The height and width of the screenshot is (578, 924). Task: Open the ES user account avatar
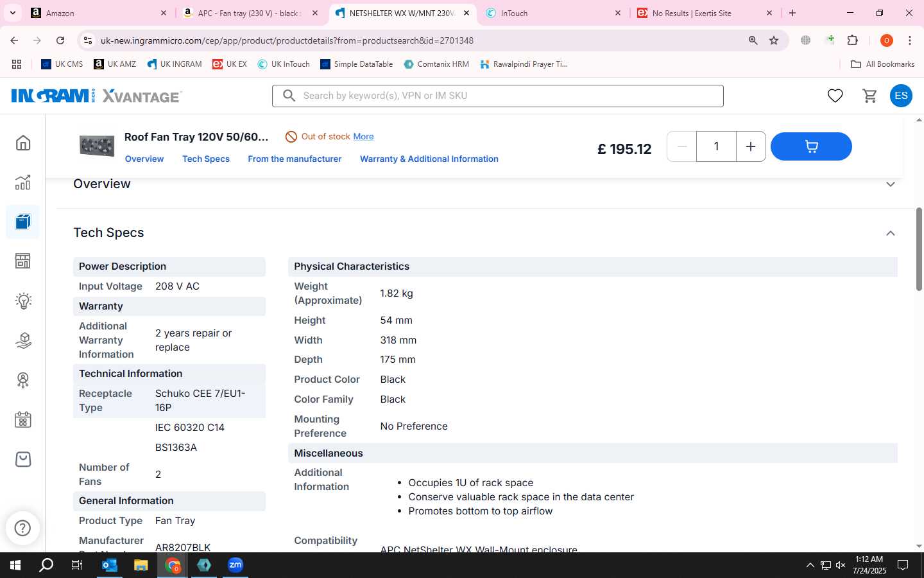(901, 96)
